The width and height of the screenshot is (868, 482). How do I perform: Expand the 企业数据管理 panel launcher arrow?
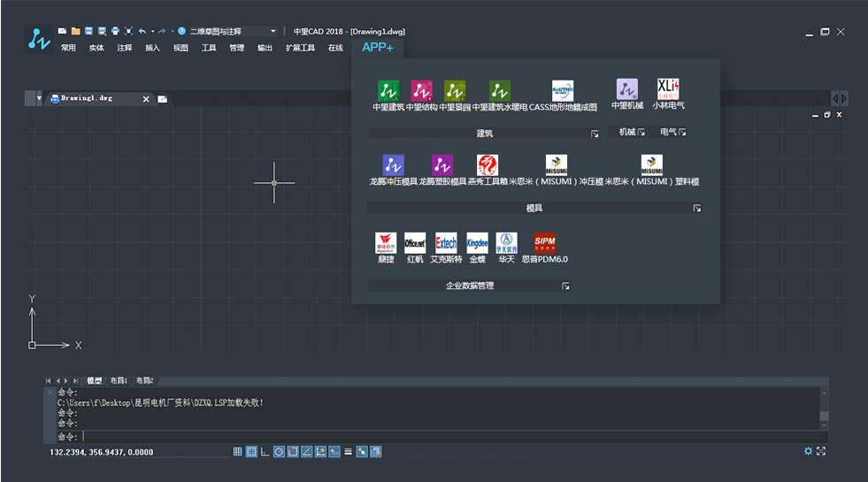pyautogui.click(x=565, y=286)
